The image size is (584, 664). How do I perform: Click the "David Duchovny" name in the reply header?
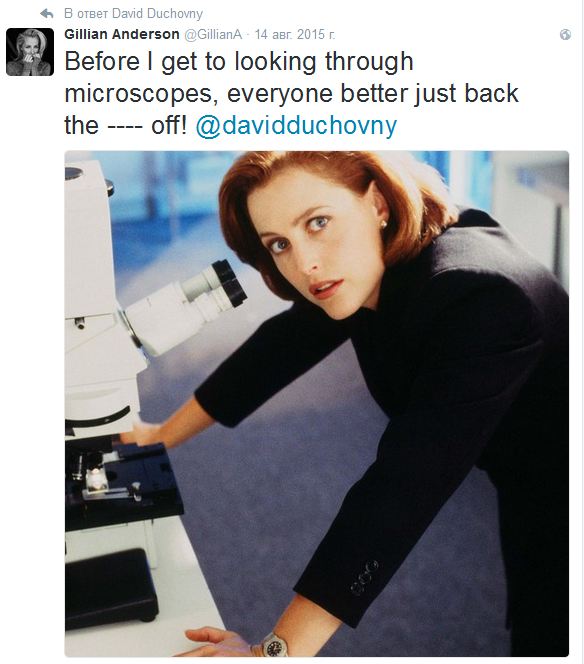coord(157,14)
